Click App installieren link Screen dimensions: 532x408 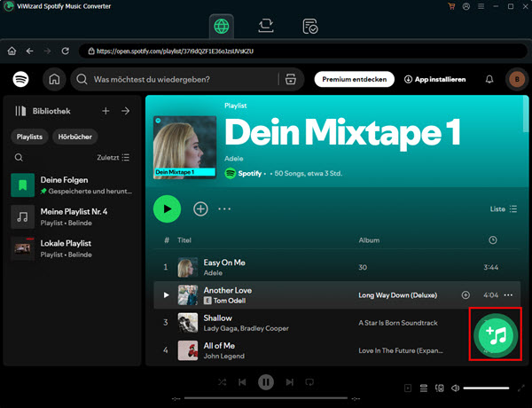[435, 79]
